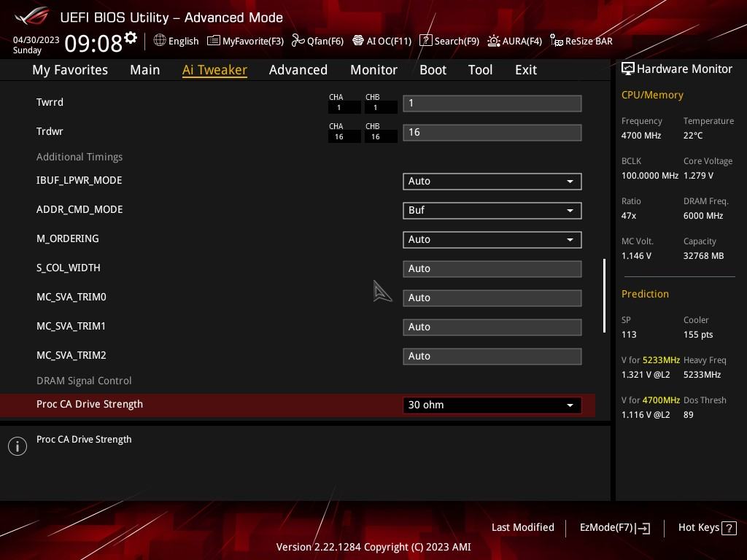Click the Twrrd value field
Image resolution: width=747 pixels, height=560 pixels.
[492, 104]
